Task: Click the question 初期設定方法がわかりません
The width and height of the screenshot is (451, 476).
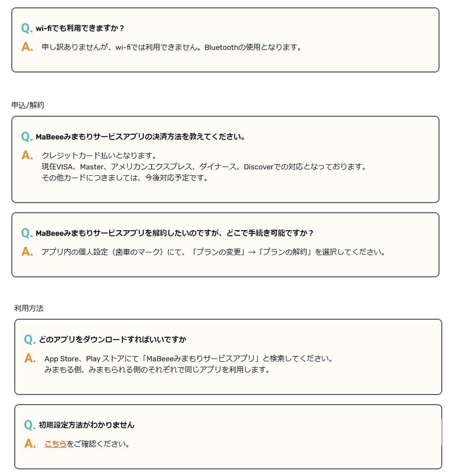Action: tap(86, 425)
